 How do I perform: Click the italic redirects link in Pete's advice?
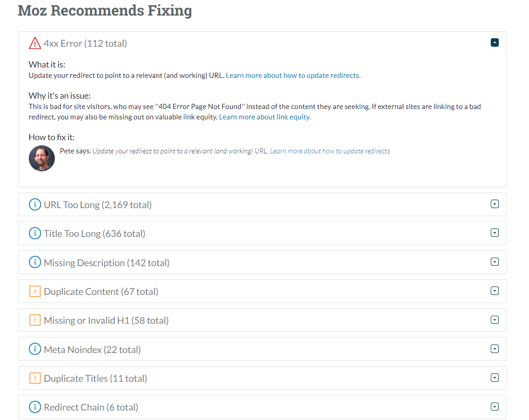[x=330, y=151]
